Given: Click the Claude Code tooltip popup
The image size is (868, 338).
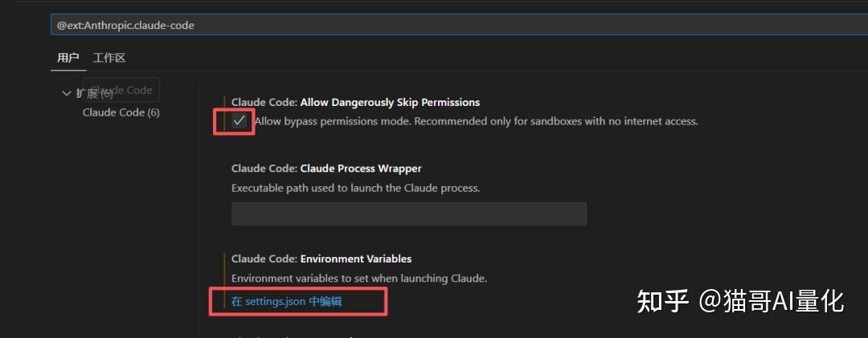Looking at the screenshot, I should tap(122, 90).
